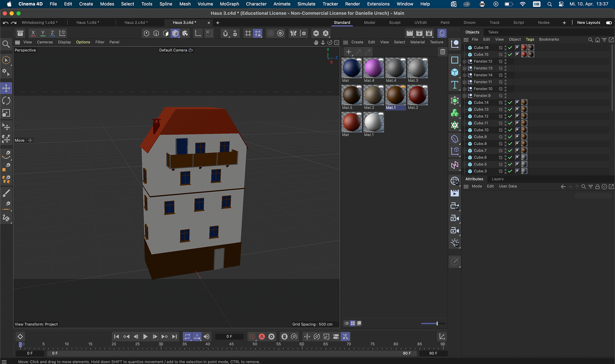The height and width of the screenshot is (364, 615).
Task: Add a Text spline object
Action: pyautogui.click(x=455, y=85)
